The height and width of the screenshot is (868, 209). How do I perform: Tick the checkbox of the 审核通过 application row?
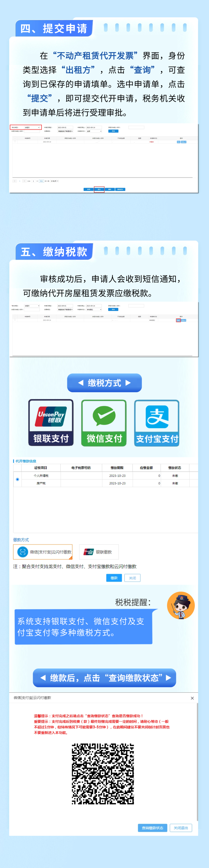point(15,320)
